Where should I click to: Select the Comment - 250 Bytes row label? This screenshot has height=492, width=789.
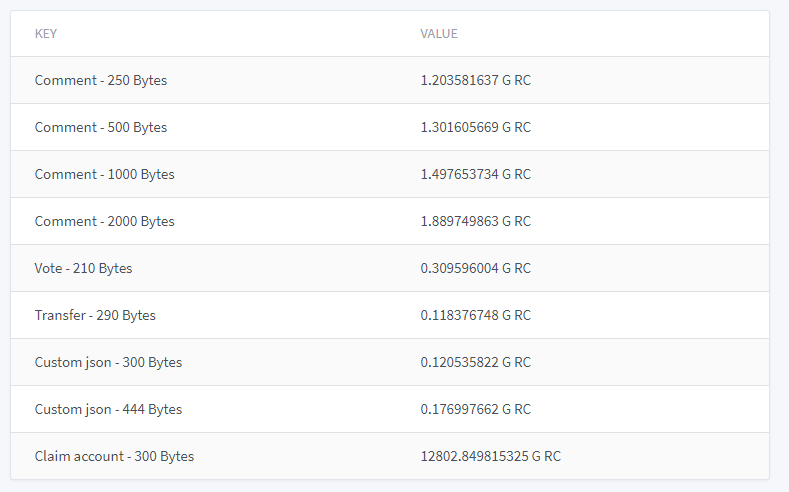point(101,80)
